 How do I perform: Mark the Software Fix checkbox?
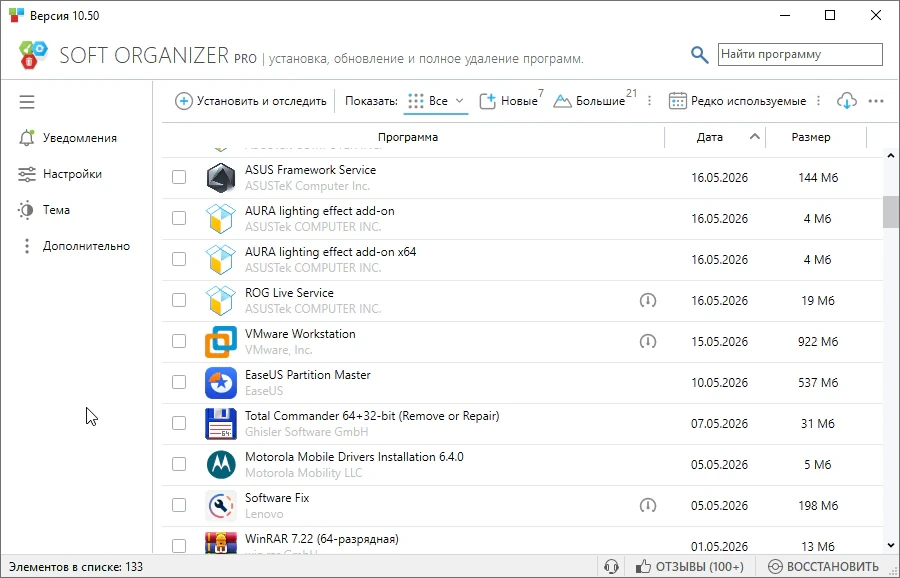179,505
